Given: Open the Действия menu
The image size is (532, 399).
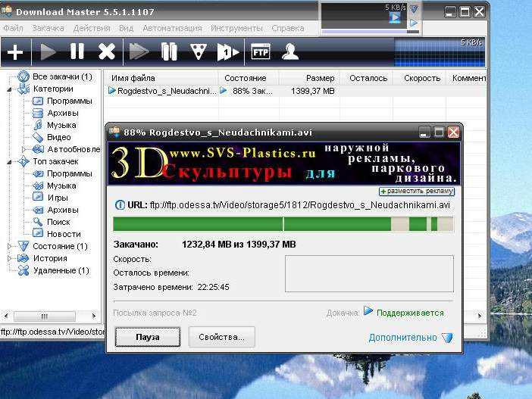Looking at the screenshot, I should tap(92, 28).
